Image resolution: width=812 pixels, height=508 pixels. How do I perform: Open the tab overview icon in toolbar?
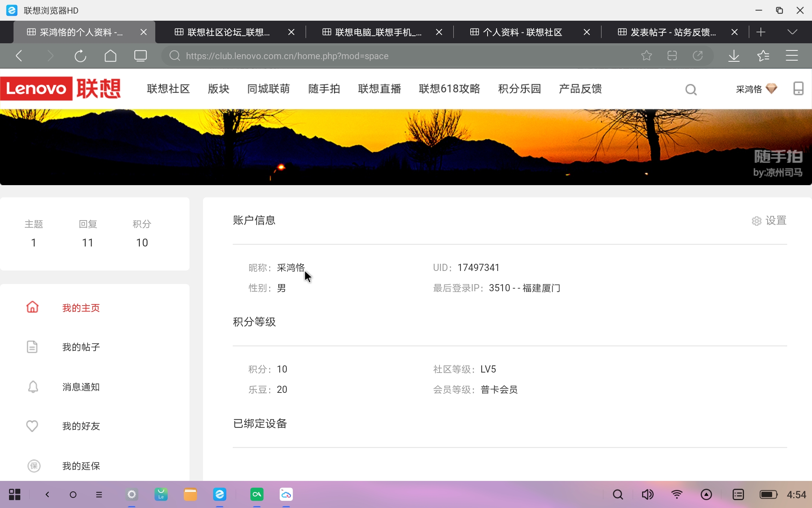click(x=140, y=56)
